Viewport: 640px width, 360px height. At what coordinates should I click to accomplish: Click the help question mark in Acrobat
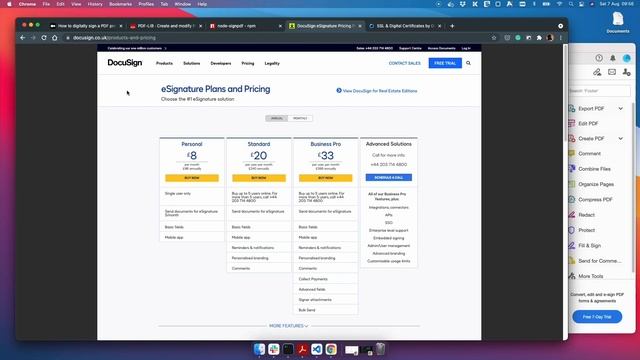[599, 58]
